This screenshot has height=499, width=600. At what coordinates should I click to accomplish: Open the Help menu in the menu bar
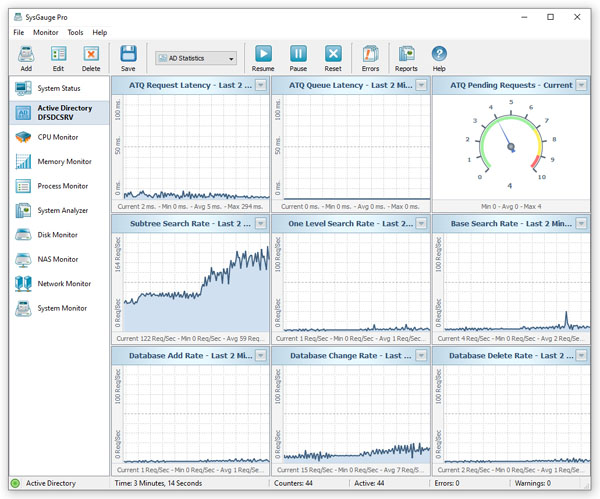coord(99,33)
